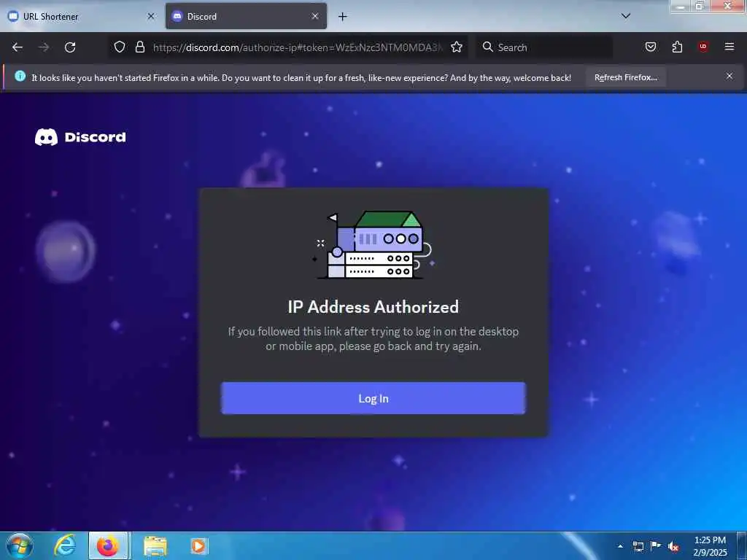The height and width of the screenshot is (560, 747).
Task: Expand the list all tabs chevron
Action: pyautogui.click(x=625, y=16)
